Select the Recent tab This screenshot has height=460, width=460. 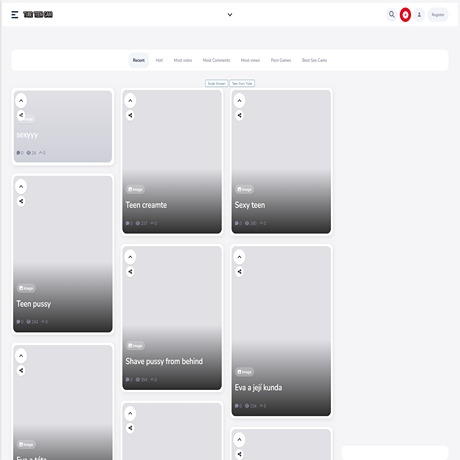point(139,60)
